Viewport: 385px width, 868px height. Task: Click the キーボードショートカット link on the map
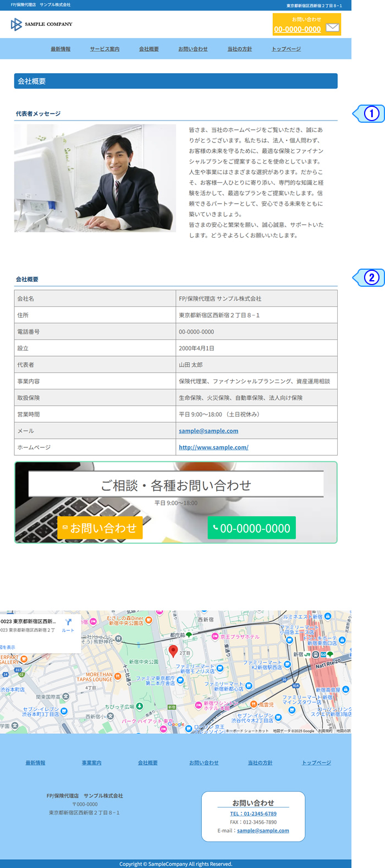point(248,731)
